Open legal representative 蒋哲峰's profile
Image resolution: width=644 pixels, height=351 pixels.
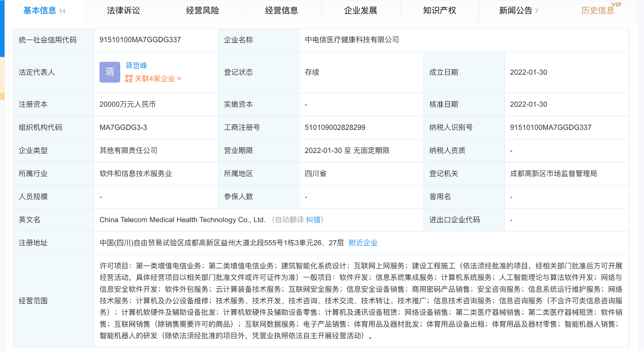click(x=136, y=65)
